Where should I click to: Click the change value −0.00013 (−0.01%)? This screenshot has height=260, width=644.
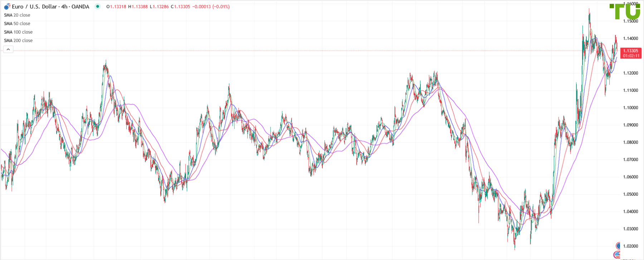pos(211,7)
